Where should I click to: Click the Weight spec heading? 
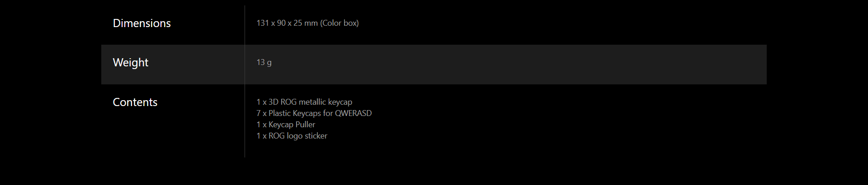130,63
